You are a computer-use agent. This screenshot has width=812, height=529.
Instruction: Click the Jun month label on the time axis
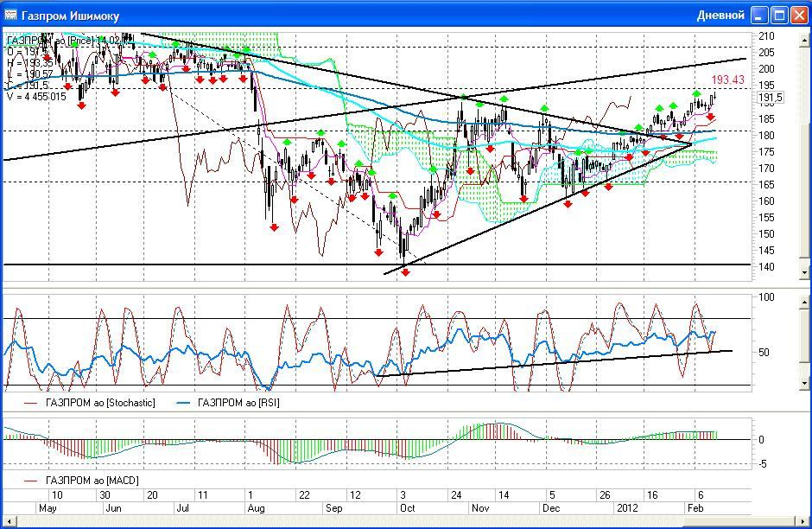(x=113, y=508)
